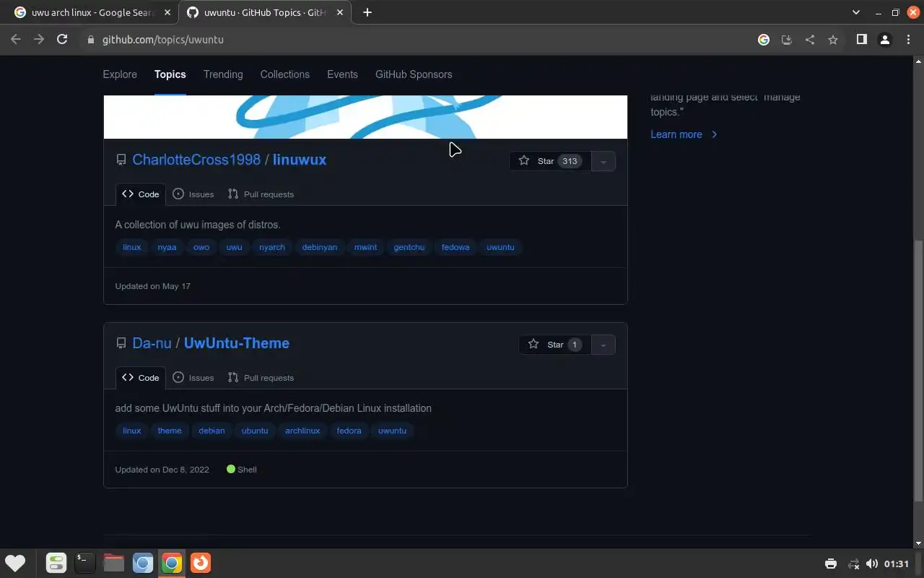Image resolution: width=924 pixels, height=578 pixels.
Task: Click linux tag under UwUntu-Theme repo
Action: click(132, 431)
